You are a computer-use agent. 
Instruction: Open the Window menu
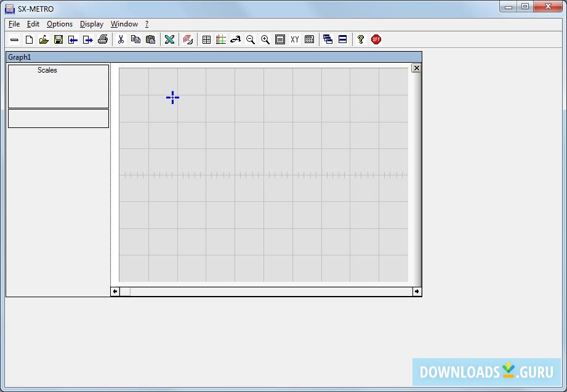point(124,24)
